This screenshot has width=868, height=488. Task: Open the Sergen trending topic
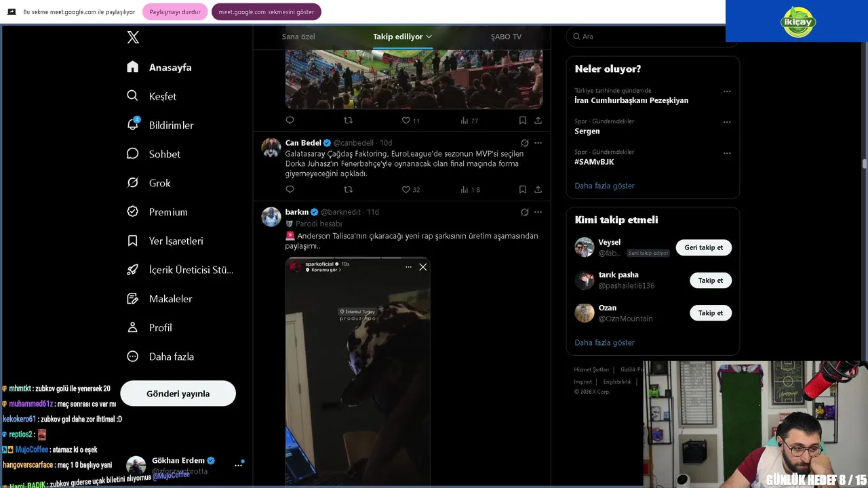click(587, 131)
